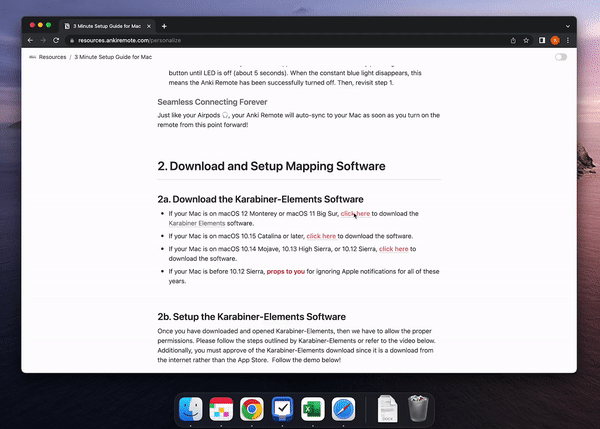
Task: Bookmark this page with the star icon
Action: coord(526,40)
